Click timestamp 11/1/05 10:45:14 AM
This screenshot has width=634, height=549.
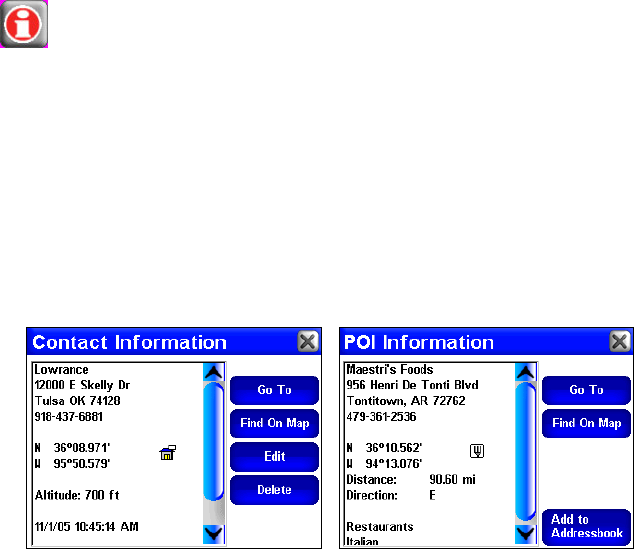pos(87,527)
